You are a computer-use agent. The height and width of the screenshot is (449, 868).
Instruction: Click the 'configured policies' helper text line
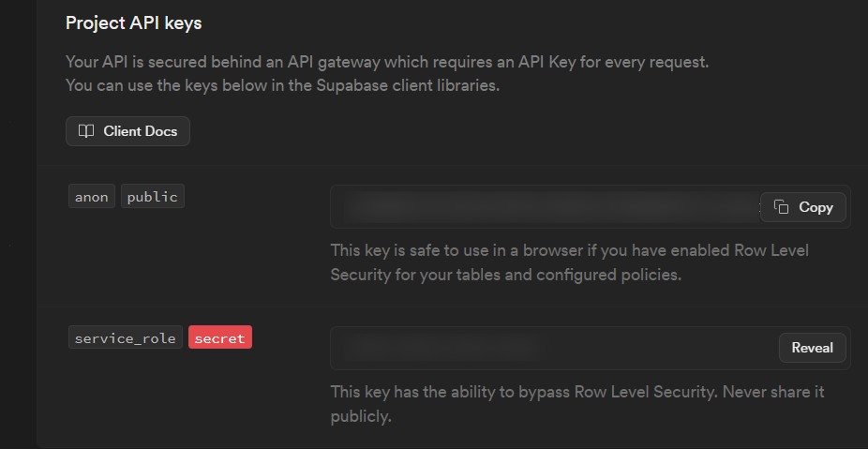coord(506,274)
